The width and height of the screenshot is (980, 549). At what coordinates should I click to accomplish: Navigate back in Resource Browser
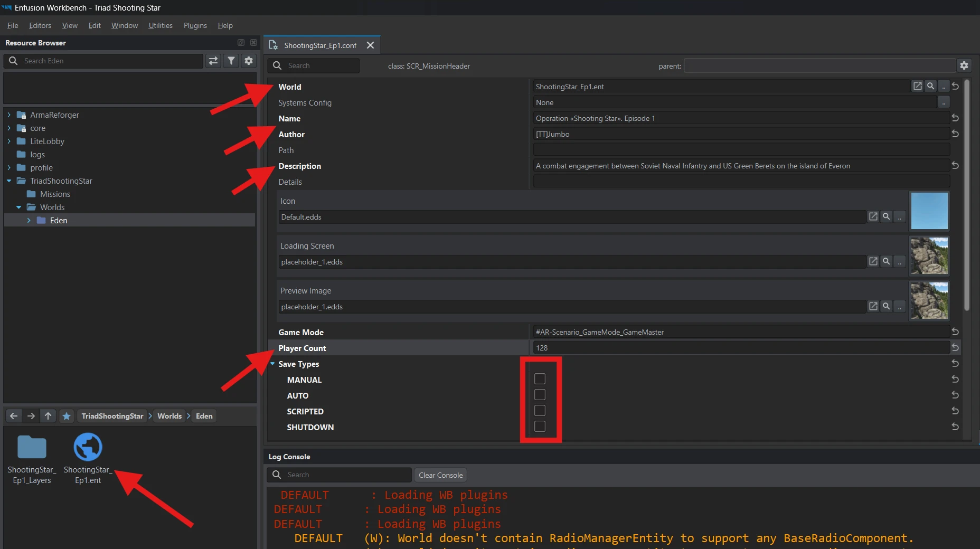point(14,416)
